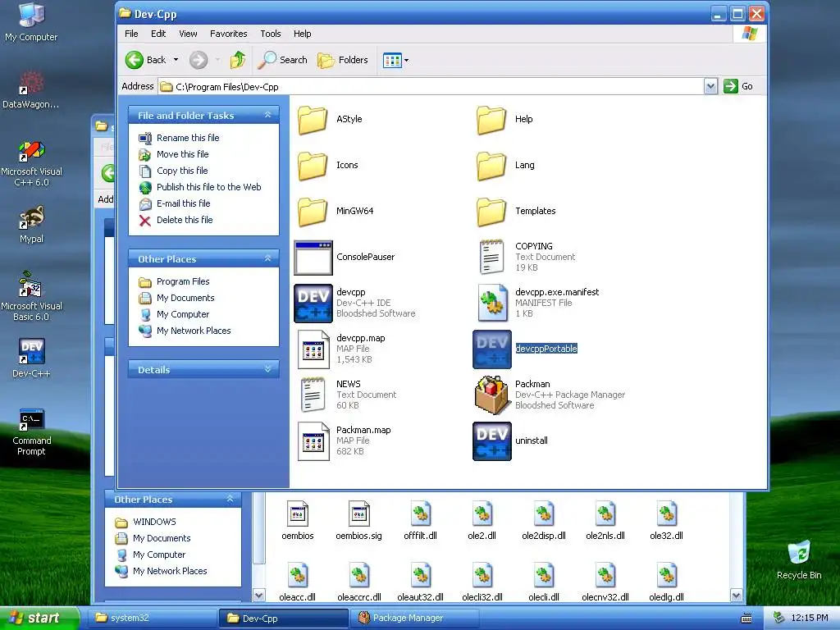Toggle the Folders pane button
This screenshot has height=630, width=840.
(x=343, y=60)
